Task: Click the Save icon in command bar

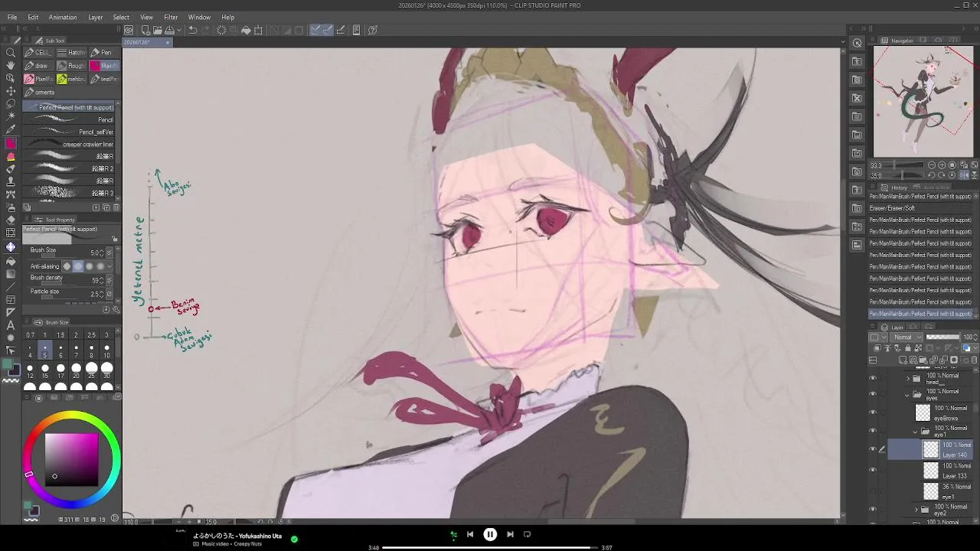Action: (x=169, y=30)
